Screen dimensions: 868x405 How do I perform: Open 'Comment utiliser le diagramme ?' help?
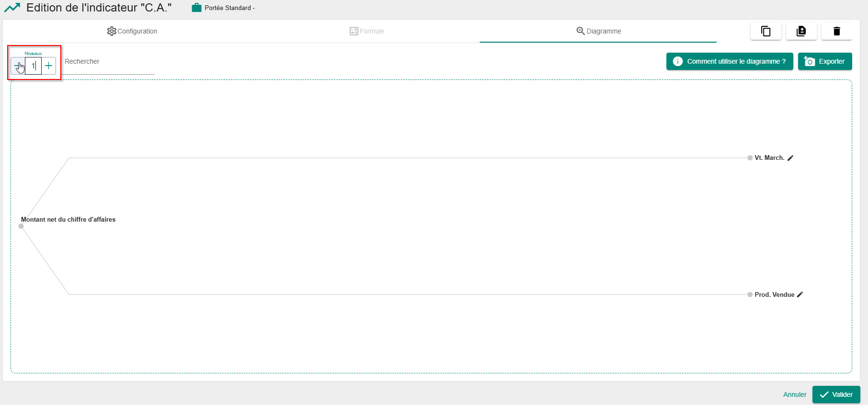(x=729, y=61)
